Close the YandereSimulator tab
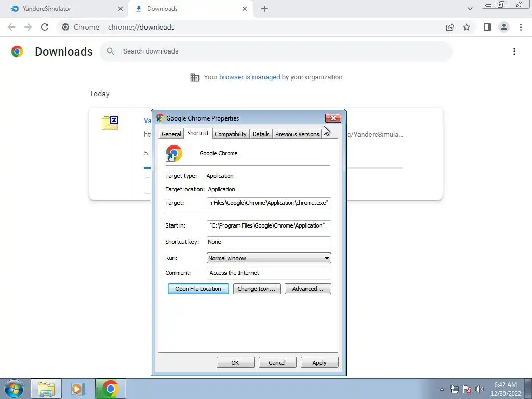 coord(121,9)
